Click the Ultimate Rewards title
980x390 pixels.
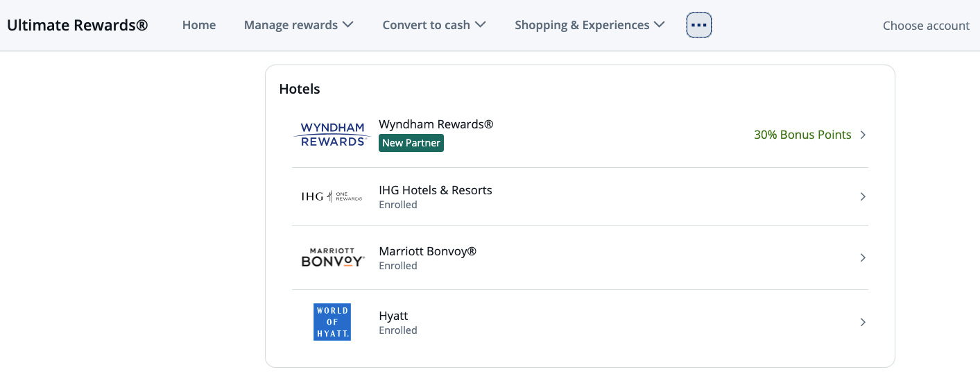[x=78, y=25]
